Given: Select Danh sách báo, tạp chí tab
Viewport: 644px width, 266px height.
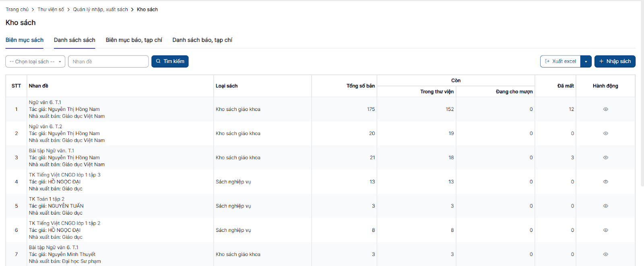Looking at the screenshot, I should coord(202,40).
